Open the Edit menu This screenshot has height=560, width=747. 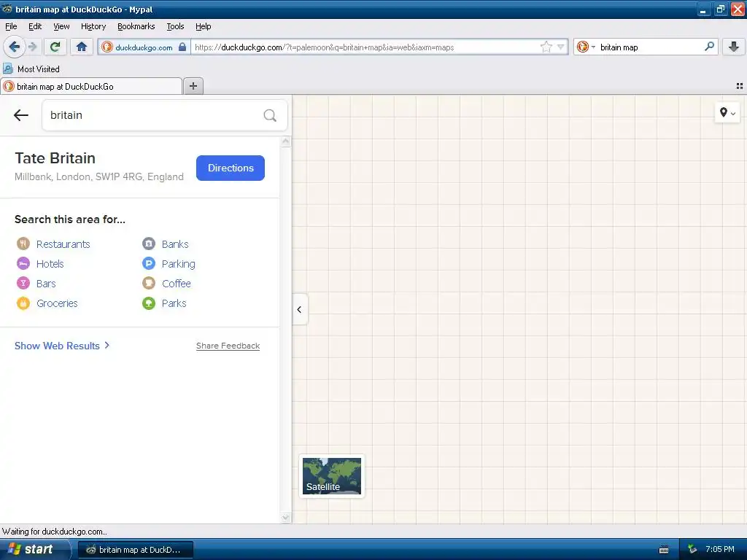[x=35, y=26]
